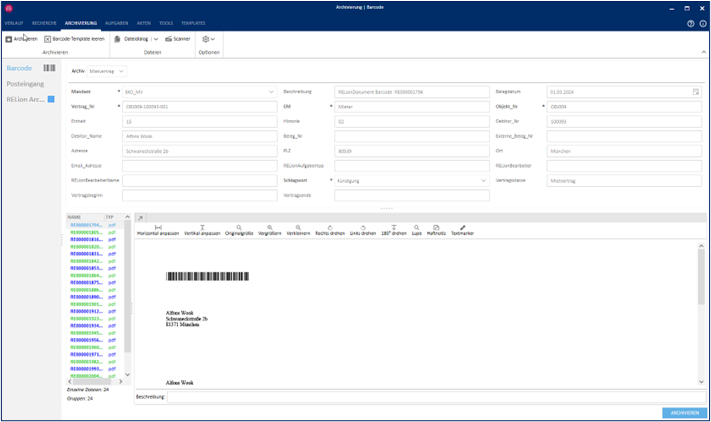Open the Aufgaben tab
Image resolution: width=711 pixels, height=422 pixels.
(x=116, y=22)
